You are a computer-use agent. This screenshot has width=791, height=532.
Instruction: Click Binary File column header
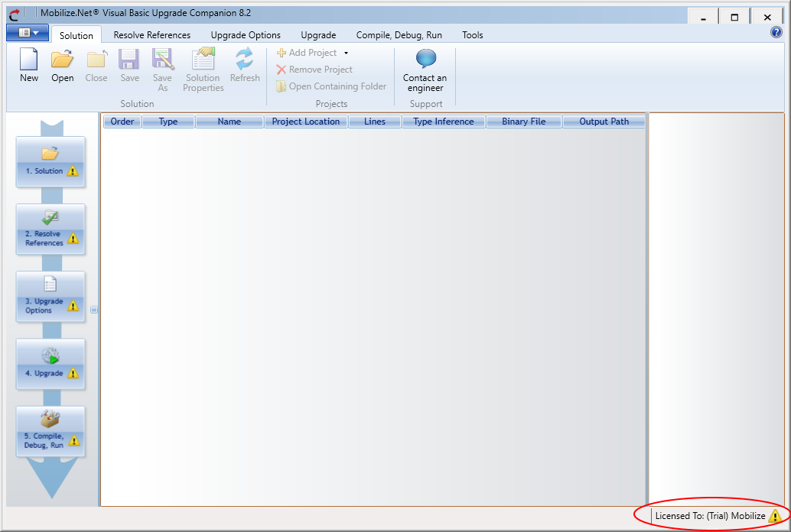[524, 122]
